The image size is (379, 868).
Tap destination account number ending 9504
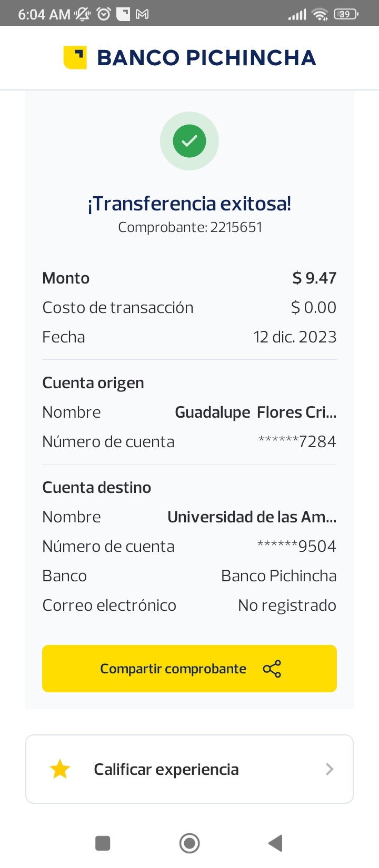[297, 547]
